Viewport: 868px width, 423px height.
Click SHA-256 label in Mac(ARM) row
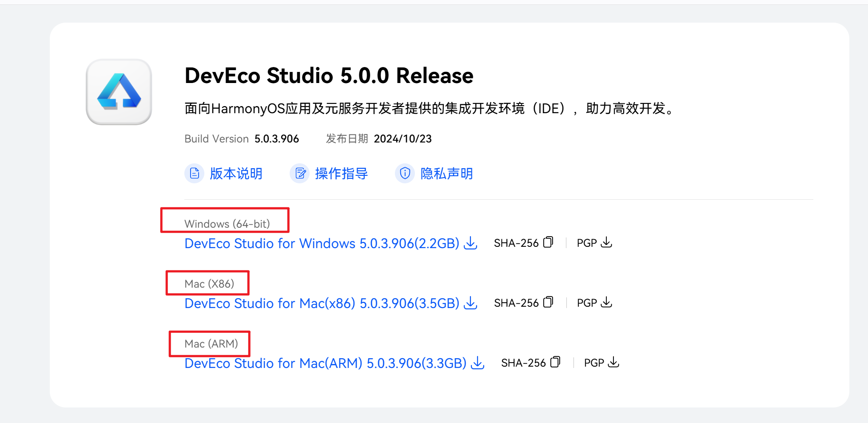click(523, 363)
